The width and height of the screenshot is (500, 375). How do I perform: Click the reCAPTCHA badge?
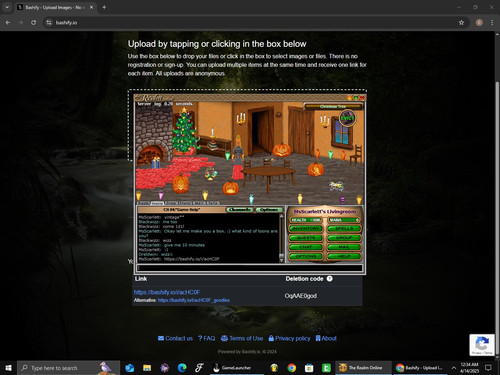(x=482, y=345)
